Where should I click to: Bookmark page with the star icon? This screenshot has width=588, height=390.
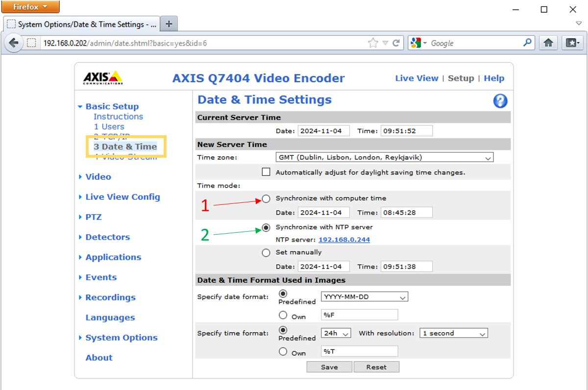(x=373, y=43)
